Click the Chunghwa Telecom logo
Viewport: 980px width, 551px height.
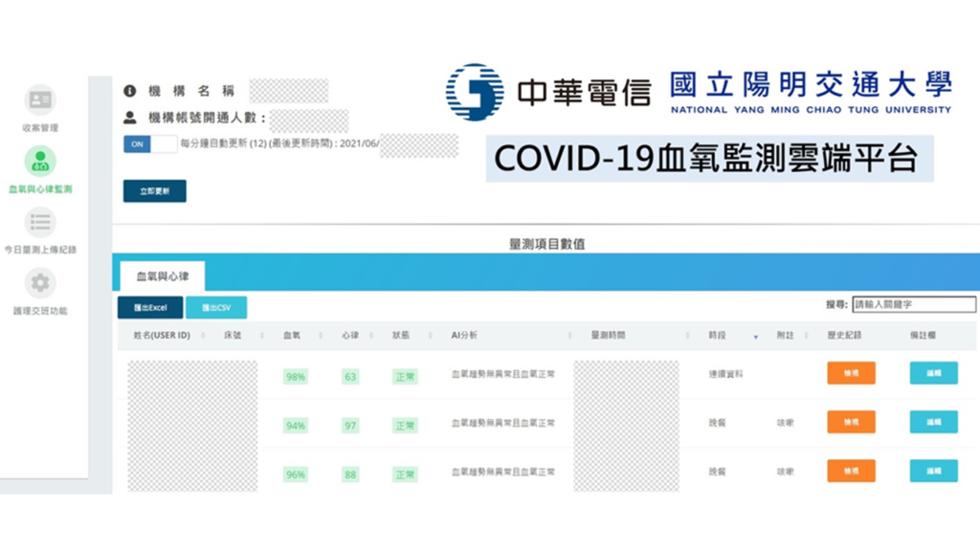[x=548, y=92]
